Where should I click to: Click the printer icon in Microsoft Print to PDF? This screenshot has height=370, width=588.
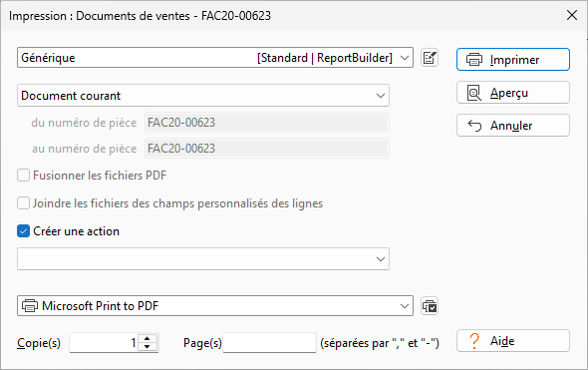pyautogui.click(x=30, y=306)
